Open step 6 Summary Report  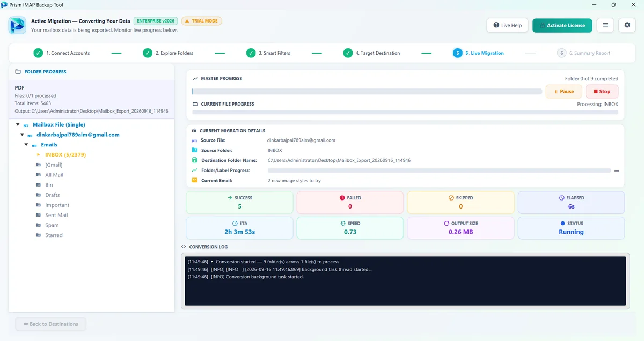coord(584,53)
